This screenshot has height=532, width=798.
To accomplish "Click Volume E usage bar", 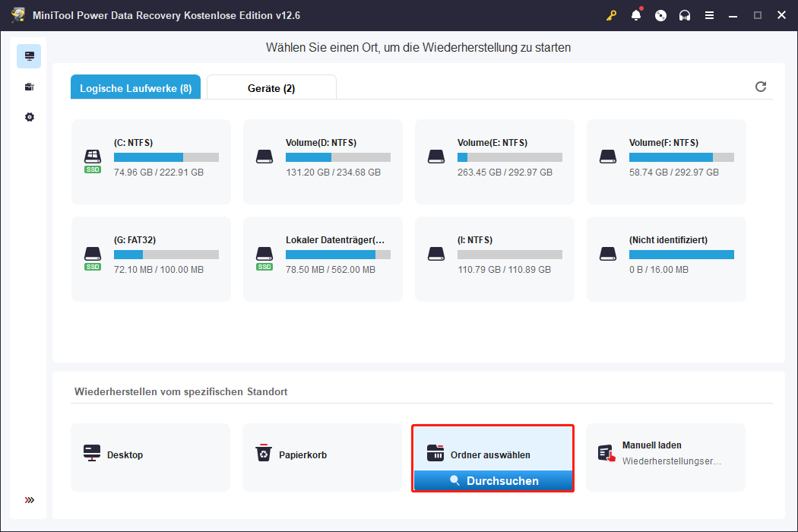I will [510, 157].
